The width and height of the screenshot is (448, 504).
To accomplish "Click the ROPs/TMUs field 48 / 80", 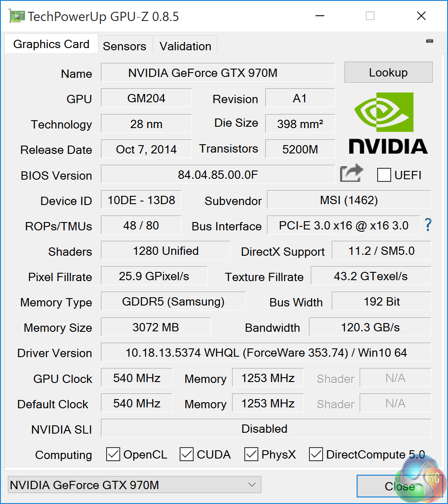I will tap(141, 225).
